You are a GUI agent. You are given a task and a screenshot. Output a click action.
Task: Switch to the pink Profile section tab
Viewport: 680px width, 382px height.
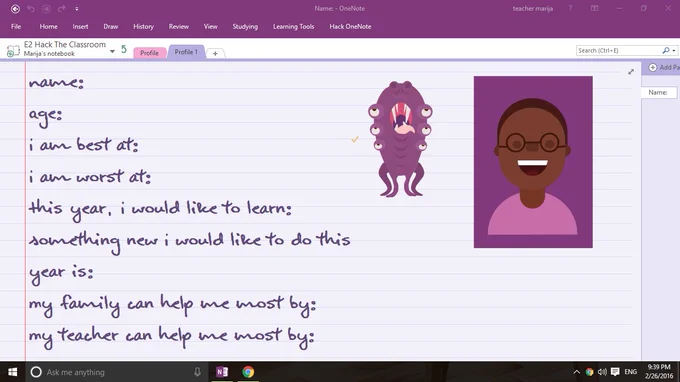[x=150, y=52]
